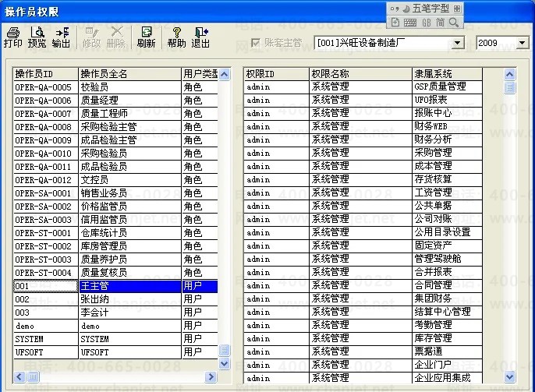Click the Delete (删除) toolbar icon
Image resolution: width=535 pixels, height=392 pixels.
pyautogui.click(x=116, y=37)
